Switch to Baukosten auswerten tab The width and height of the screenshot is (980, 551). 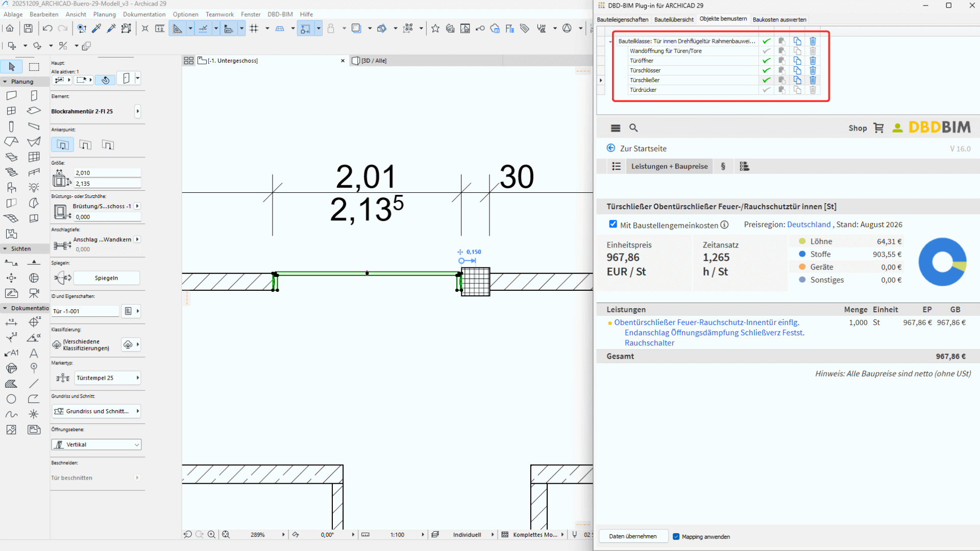point(779,19)
